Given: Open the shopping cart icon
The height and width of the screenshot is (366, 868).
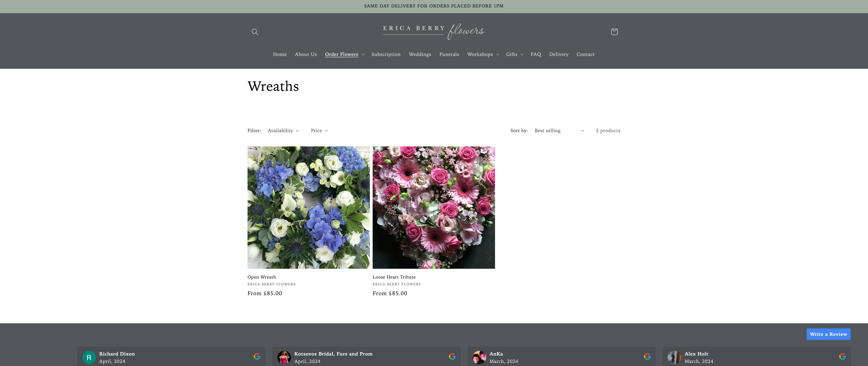Looking at the screenshot, I should (614, 32).
